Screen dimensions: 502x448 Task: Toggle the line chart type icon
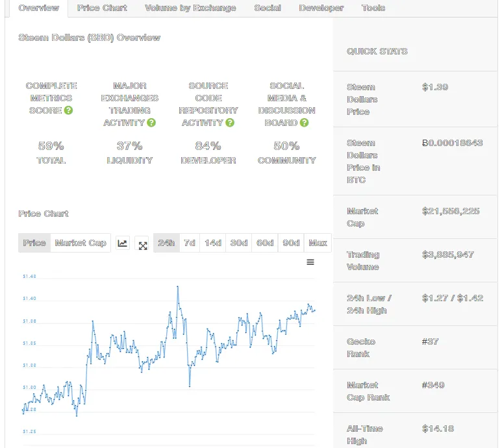[123, 243]
